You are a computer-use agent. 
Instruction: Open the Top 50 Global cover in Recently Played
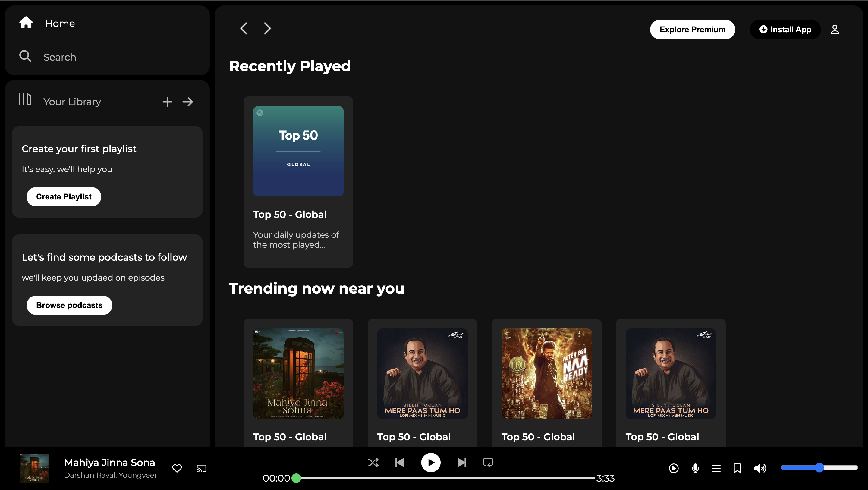tap(298, 151)
